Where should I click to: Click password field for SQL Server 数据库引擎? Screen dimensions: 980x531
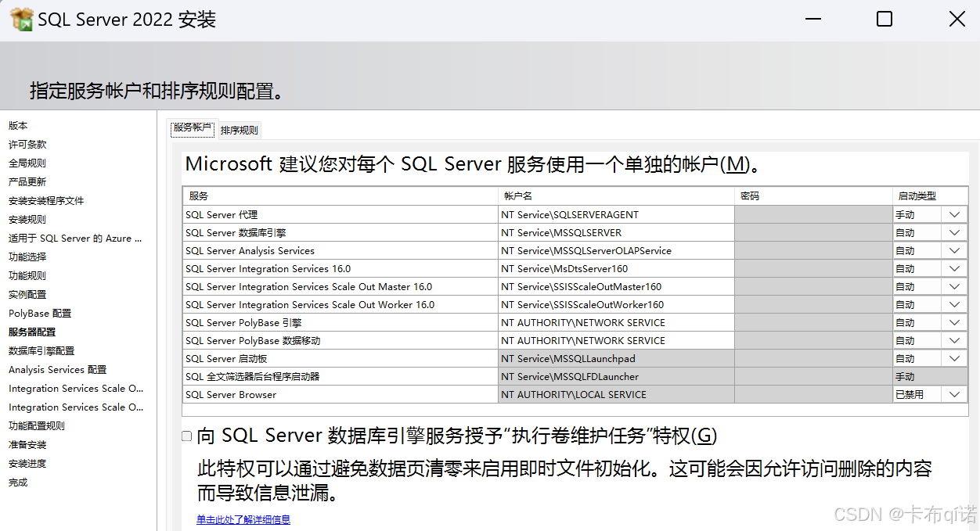tap(814, 232)
